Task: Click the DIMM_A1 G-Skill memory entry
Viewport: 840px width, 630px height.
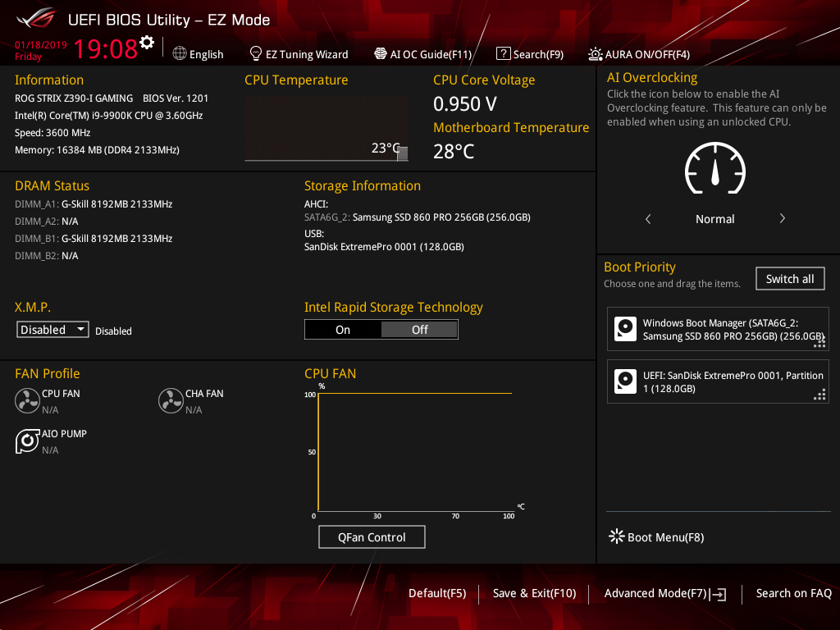Action: (94, 204)
